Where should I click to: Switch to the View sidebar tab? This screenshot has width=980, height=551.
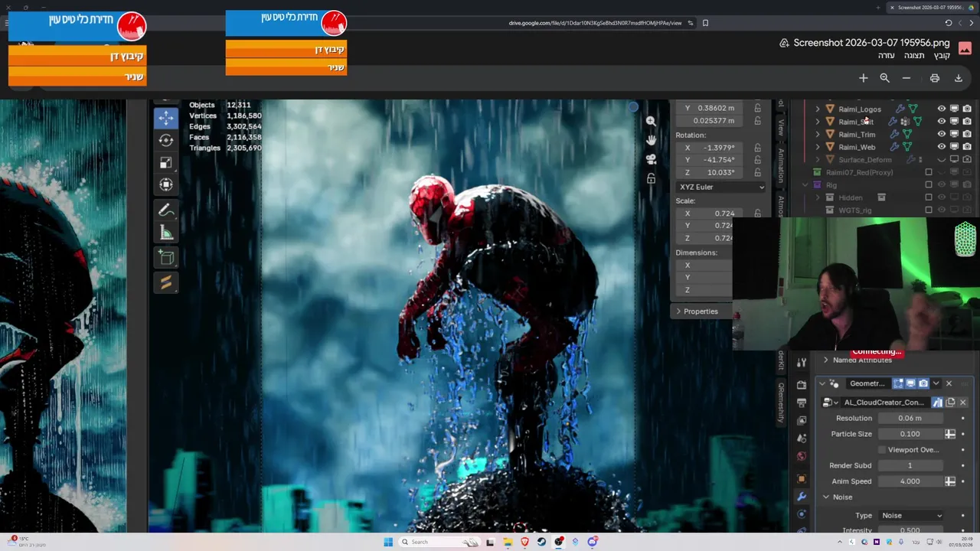(x=781, y=127)
